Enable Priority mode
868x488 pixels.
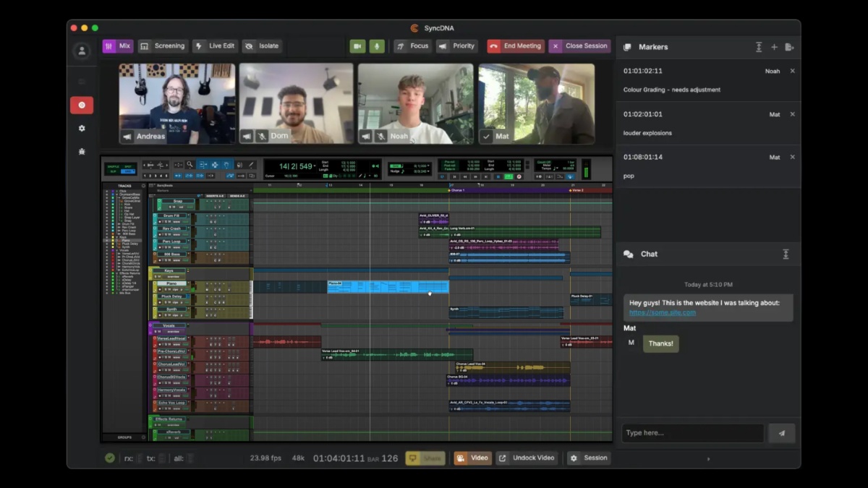[457, 46]
